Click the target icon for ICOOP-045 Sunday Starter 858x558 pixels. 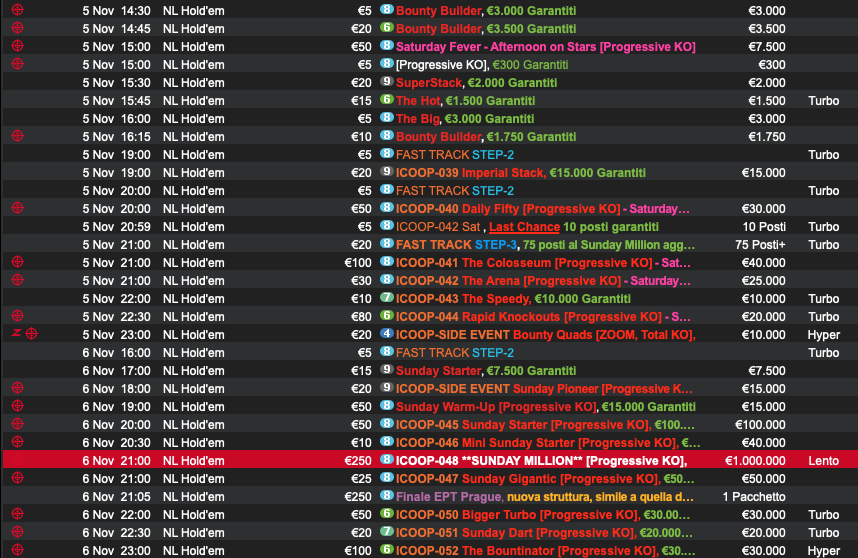(x=18, y=424)
